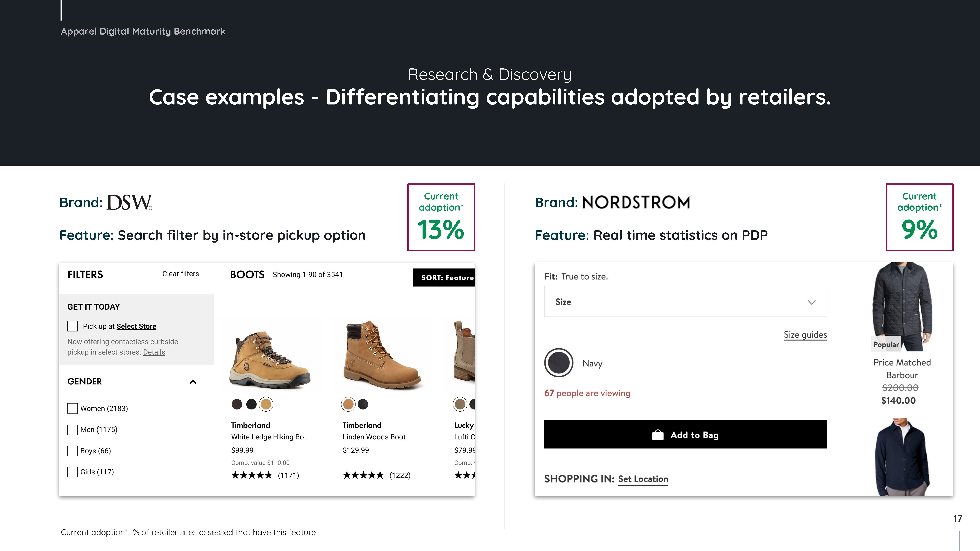The height and width of the screenshot is (551, 980).
Task: Click the Nordstrom brand logo
Action: pyautogui.click(x=636, y=202)
